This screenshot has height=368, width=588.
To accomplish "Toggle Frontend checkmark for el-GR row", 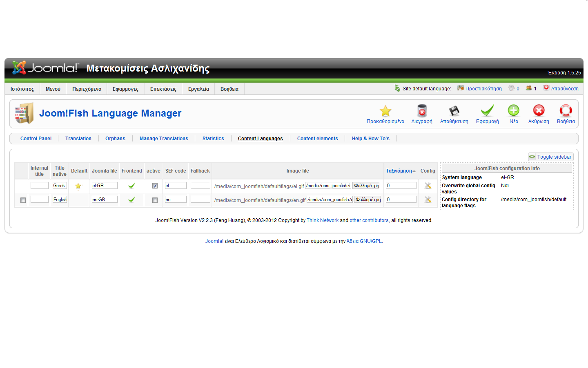I will (x=131, y=186).
